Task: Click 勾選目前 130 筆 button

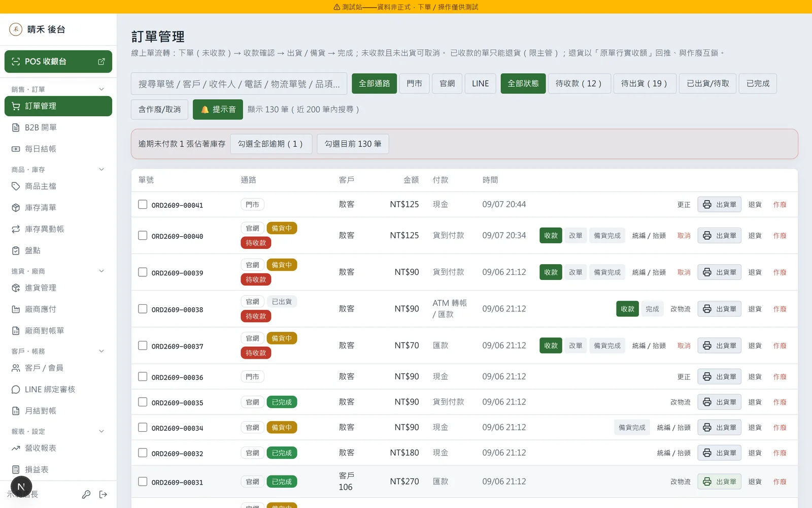Action: [x=353, y=144]
